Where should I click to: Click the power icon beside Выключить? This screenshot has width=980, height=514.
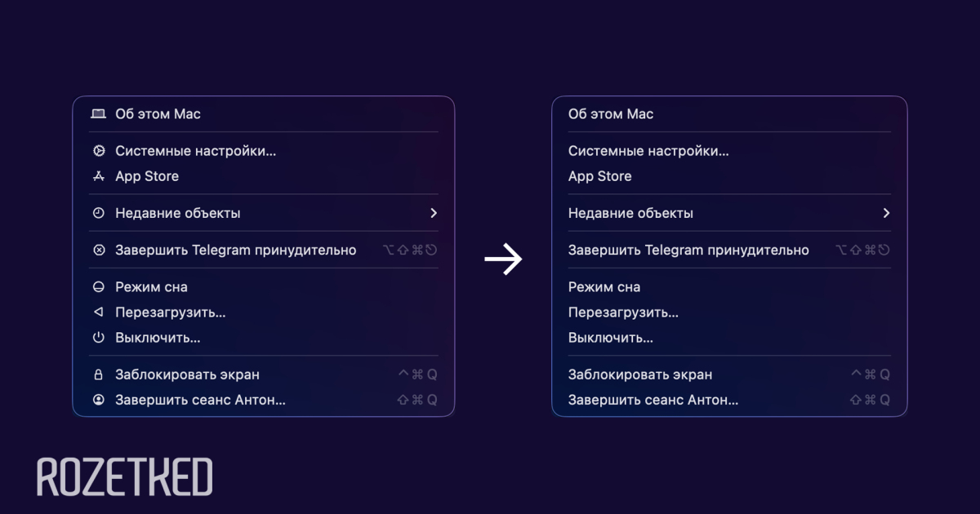(x=99, y=338)
